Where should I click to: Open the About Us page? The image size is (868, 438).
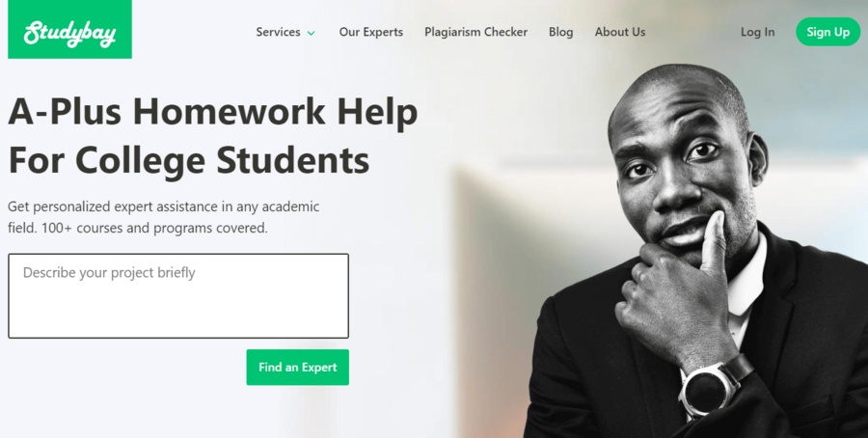[x=620, y=32]
